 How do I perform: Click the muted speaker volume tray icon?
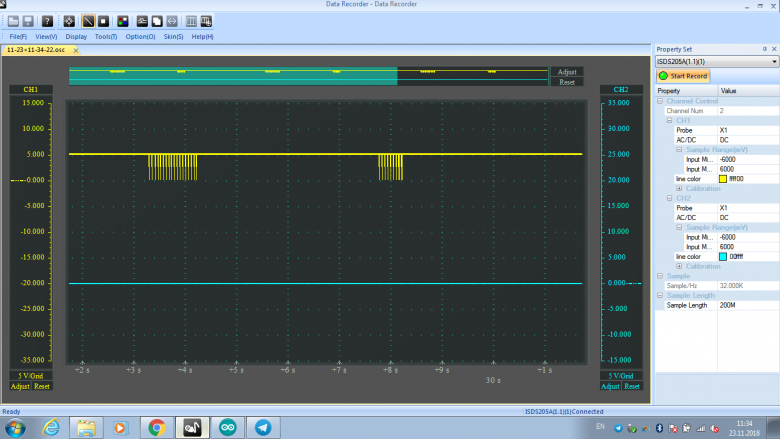(x=714, y=428)
